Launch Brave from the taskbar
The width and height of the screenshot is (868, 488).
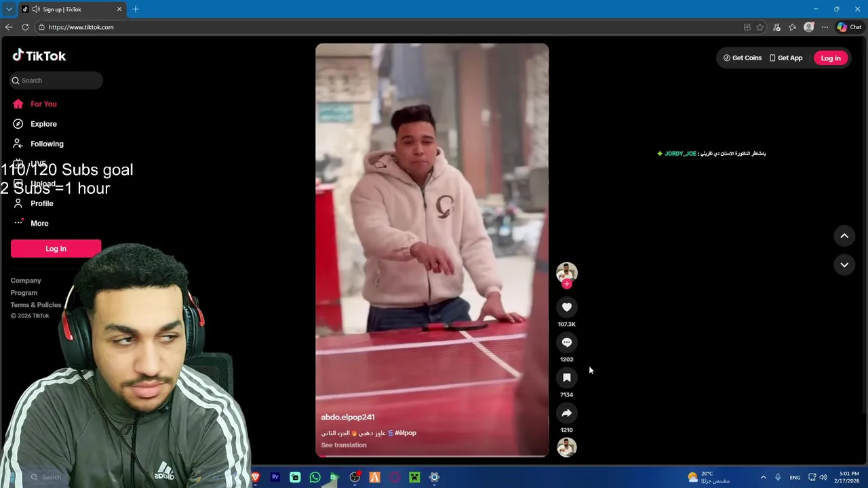click(256, 477)
